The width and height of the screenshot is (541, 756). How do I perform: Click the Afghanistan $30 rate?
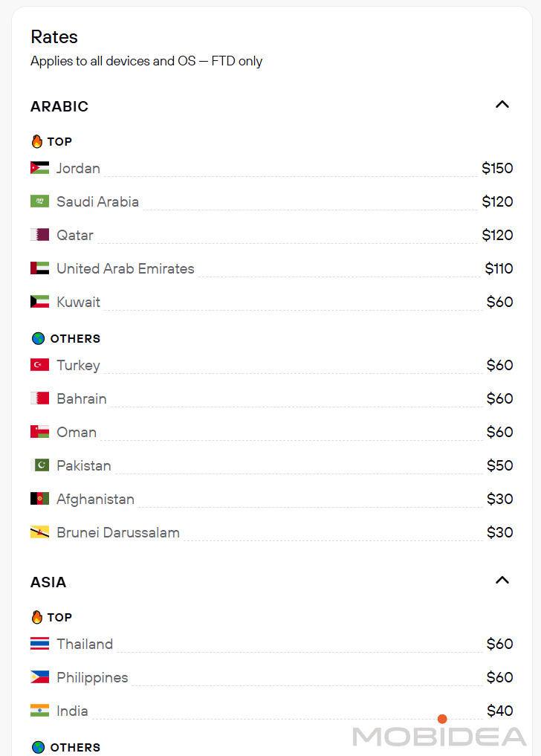pyautogui.click(x=499, y=499)
